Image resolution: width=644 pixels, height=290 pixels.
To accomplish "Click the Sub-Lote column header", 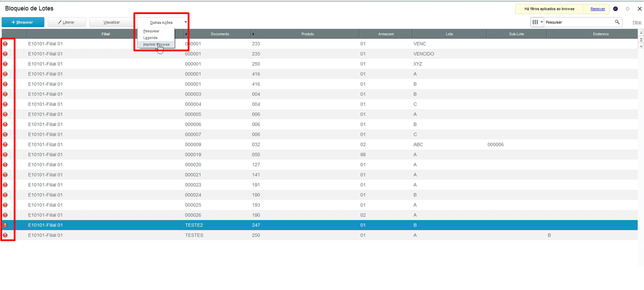I will 517,34.
